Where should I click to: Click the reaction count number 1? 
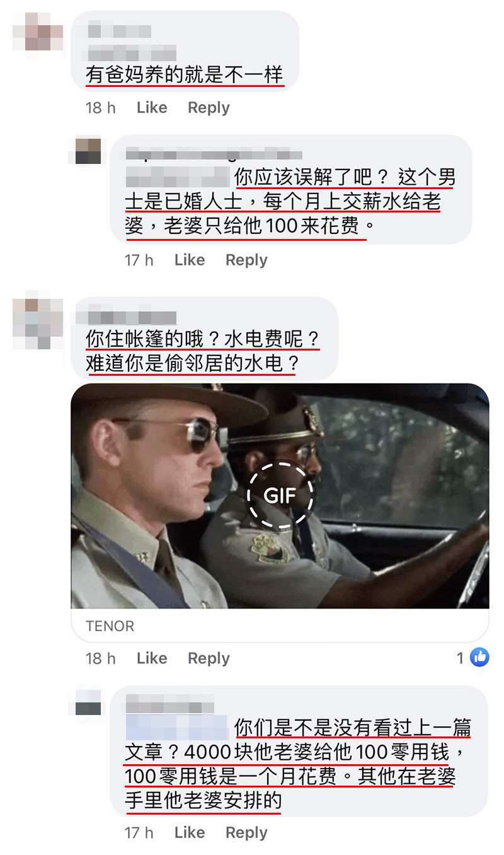[x=461, y=658]
